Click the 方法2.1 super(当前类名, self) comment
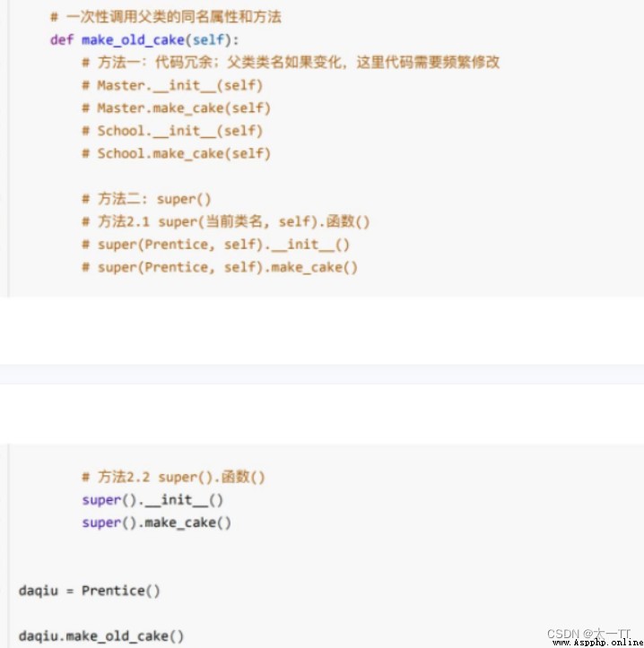The image size is (644, 648). [x=225, y=222]
